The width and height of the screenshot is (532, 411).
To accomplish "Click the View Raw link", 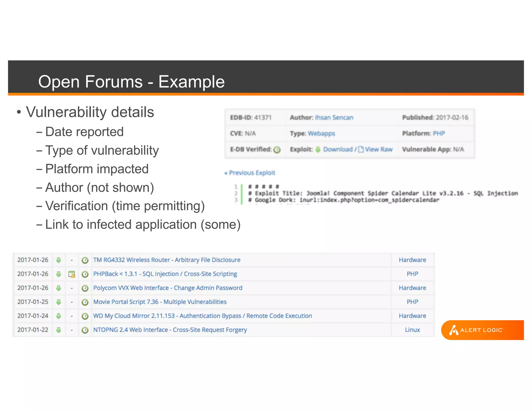I will click(x=379, y=149).
